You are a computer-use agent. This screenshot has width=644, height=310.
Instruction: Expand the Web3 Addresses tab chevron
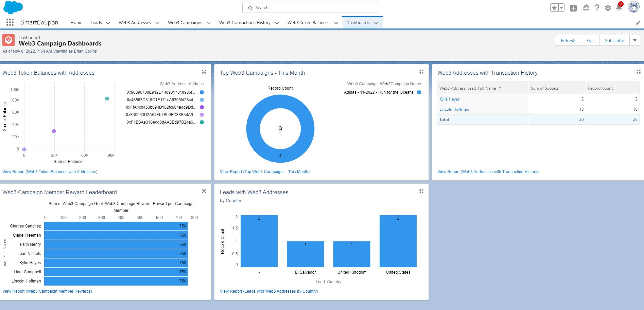(157, 23)
